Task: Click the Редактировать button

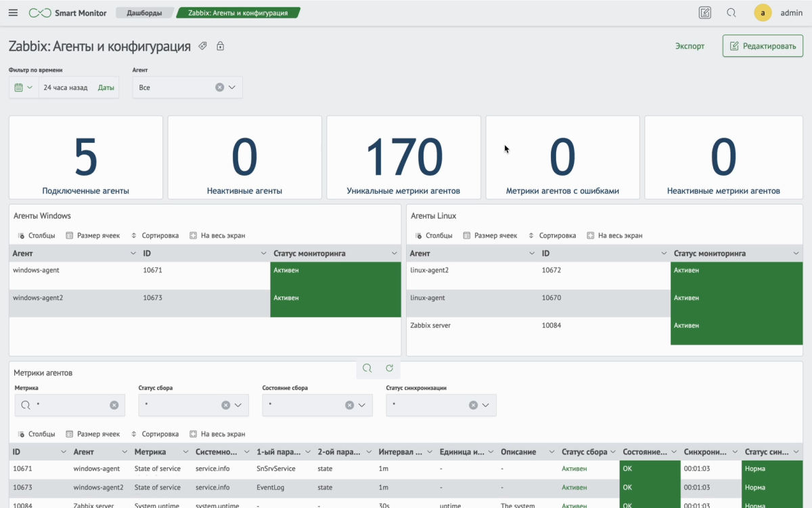Action: pos(763,46)
